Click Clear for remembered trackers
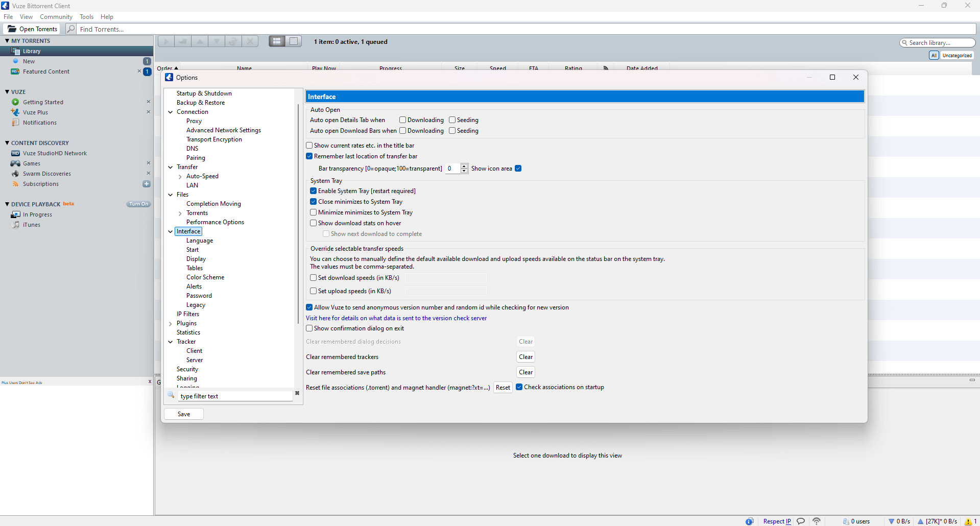Image resolution: width=980 pixels, height=526 pixels. 525,357
